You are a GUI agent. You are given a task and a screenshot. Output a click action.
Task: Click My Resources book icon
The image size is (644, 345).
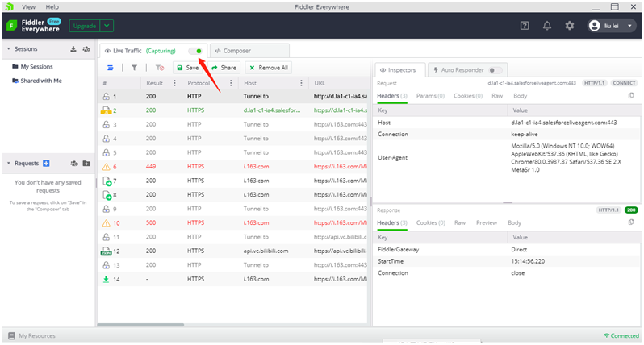(x=11, y=335)
